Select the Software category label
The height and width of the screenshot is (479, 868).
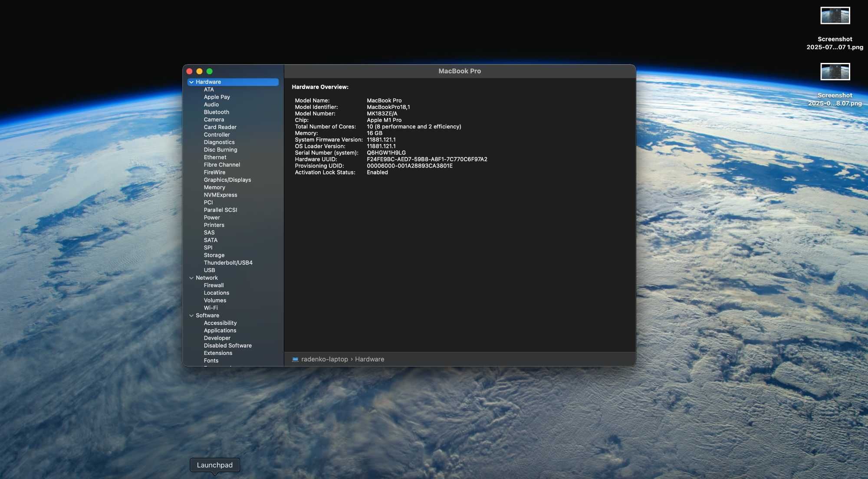[207, 316]
